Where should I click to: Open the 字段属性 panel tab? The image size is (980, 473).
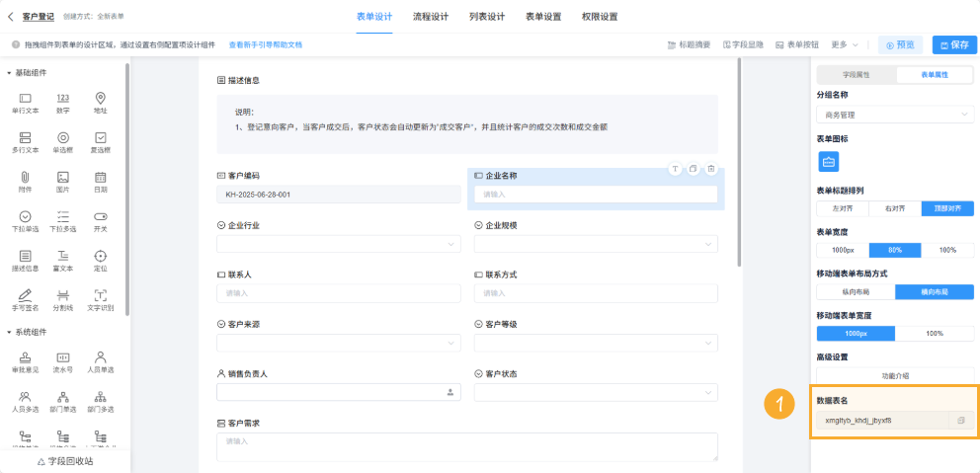click(x=857, y=74)
